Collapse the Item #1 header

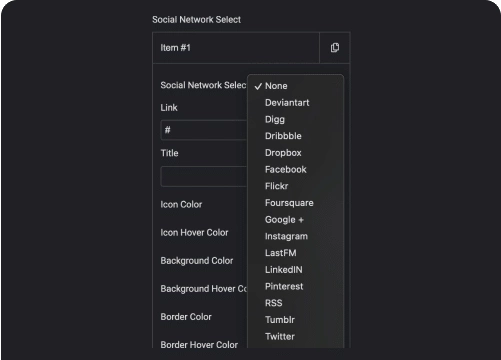pos(236,48)
